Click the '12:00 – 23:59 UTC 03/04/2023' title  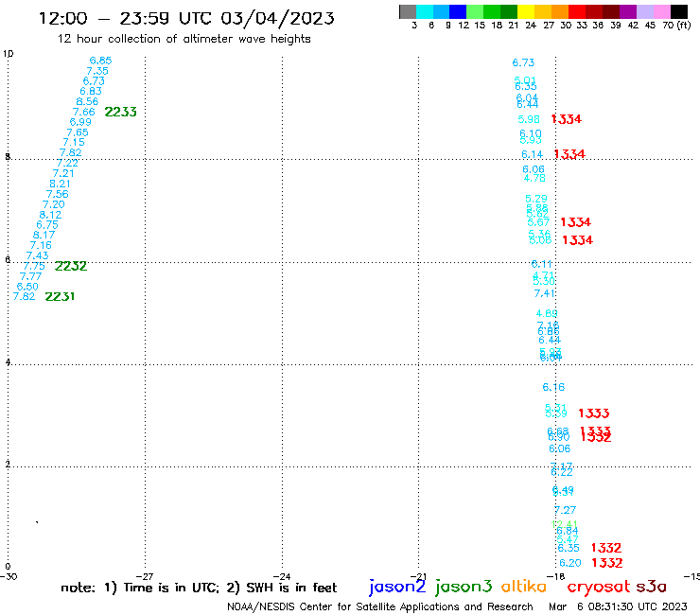pyautogui.click(x=186, y=18)
